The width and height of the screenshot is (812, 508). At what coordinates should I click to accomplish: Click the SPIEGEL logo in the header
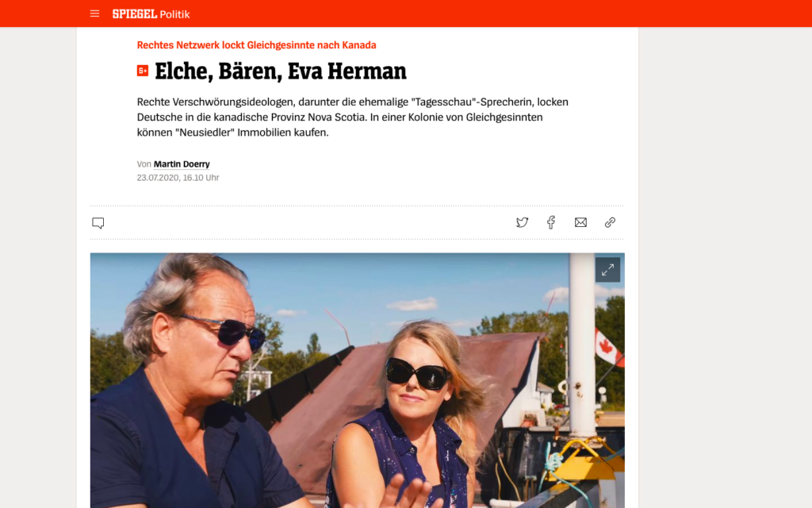tap(135, 14)
